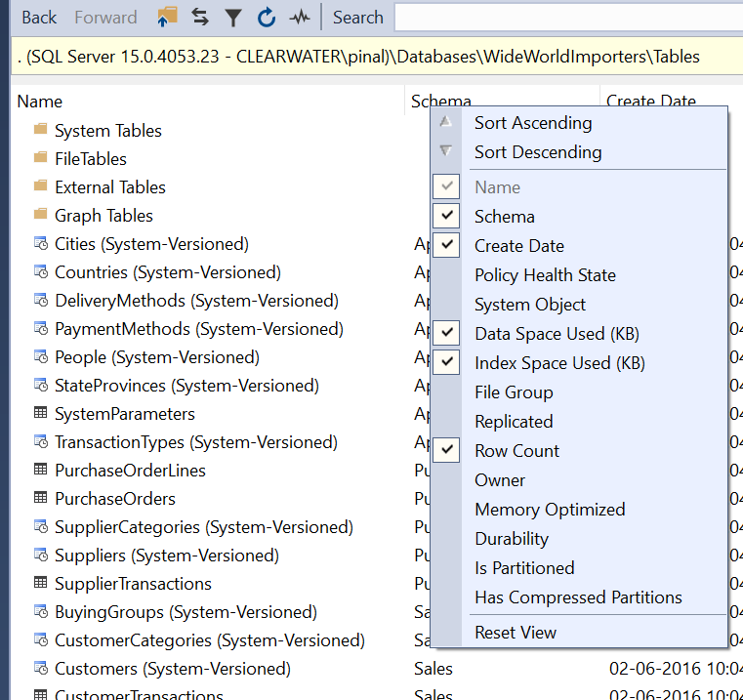Click the Sort Descending arrow icon
The image size is (743, 700).
coord(445,150)
